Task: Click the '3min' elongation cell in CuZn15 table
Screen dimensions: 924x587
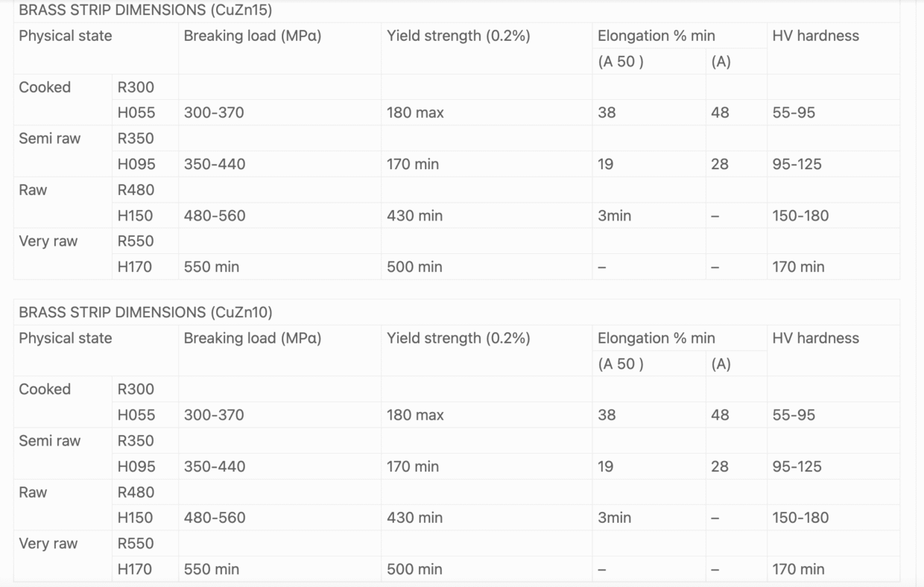Action: pyautogui.click(x=614, y=216)
